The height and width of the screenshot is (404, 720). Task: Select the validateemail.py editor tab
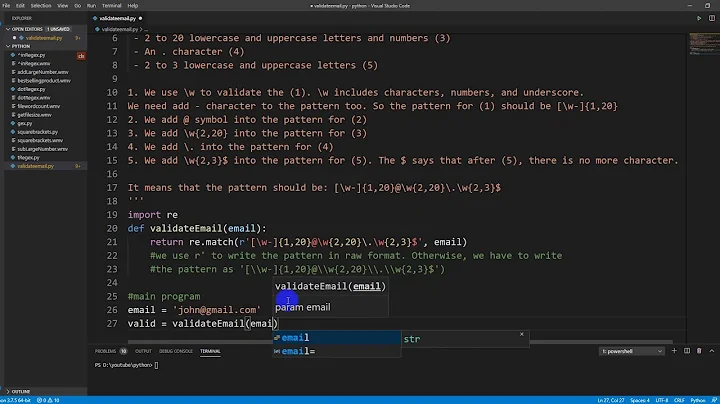point(118,18)
